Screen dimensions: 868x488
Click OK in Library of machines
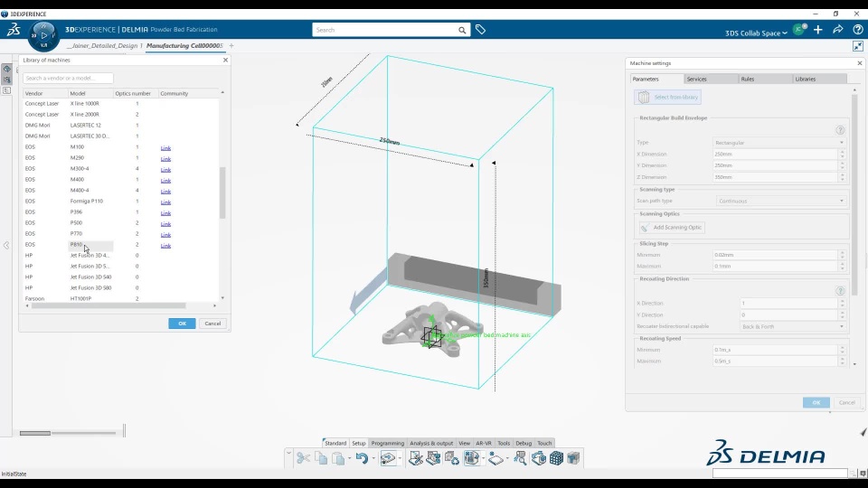[x=182, y=324]
